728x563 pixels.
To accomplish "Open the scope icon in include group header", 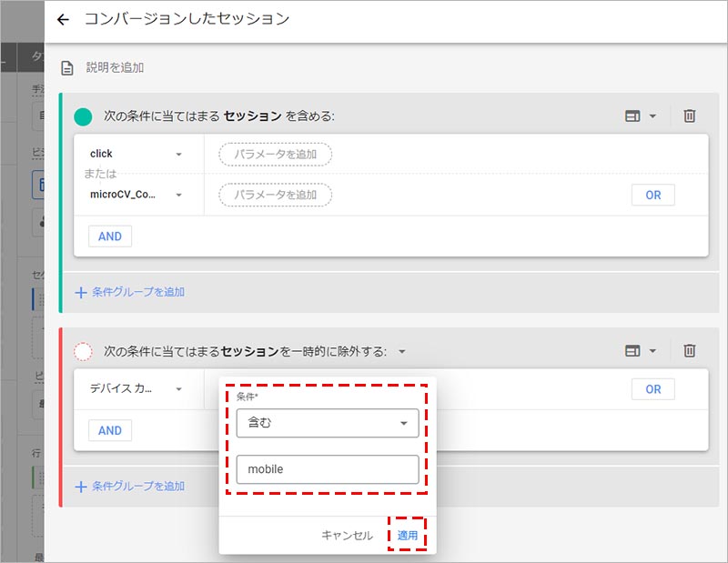I will tap(641, 116).
